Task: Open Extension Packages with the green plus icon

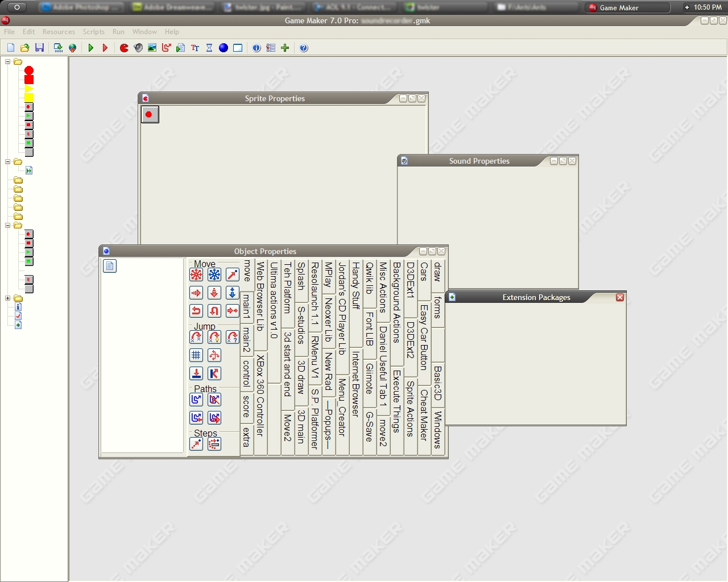Action: coord(285,48)
